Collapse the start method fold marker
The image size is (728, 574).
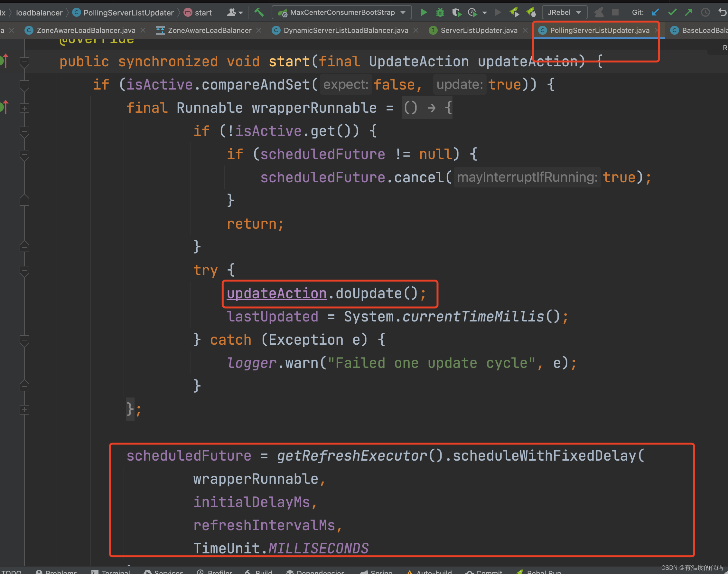(x=24, y=62)
